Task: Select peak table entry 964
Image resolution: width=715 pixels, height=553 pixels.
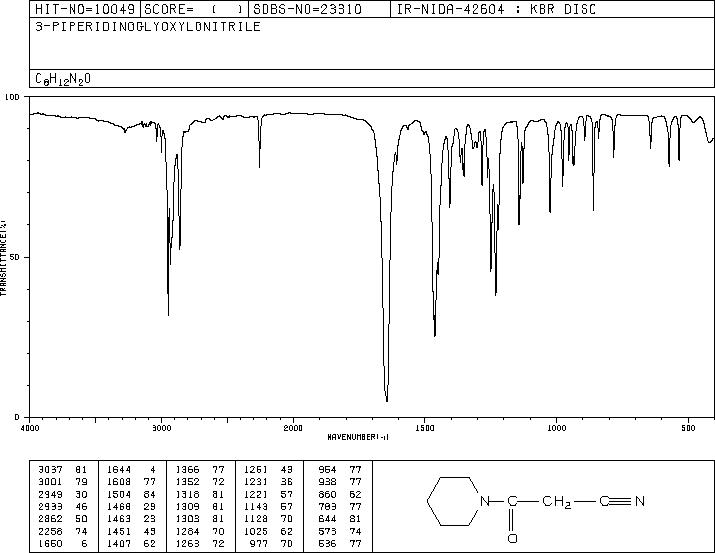Action: point(340,470)
